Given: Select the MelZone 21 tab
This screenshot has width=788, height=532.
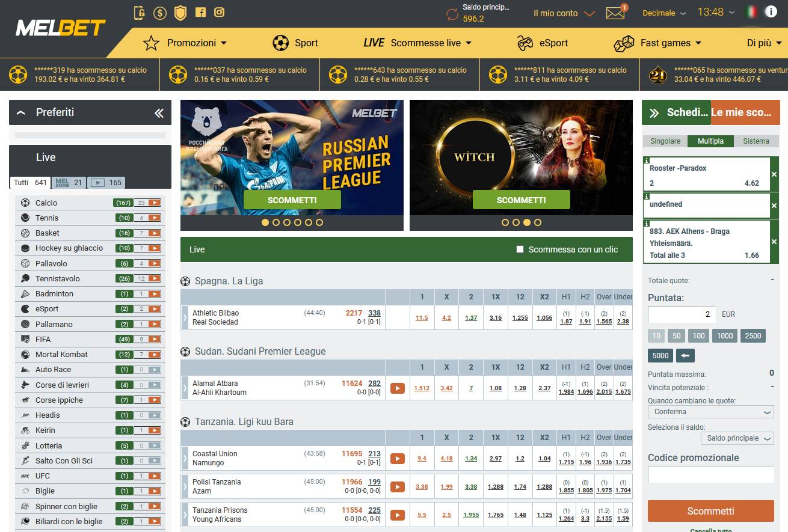Looking at the screenshot, I should point(69,183).
